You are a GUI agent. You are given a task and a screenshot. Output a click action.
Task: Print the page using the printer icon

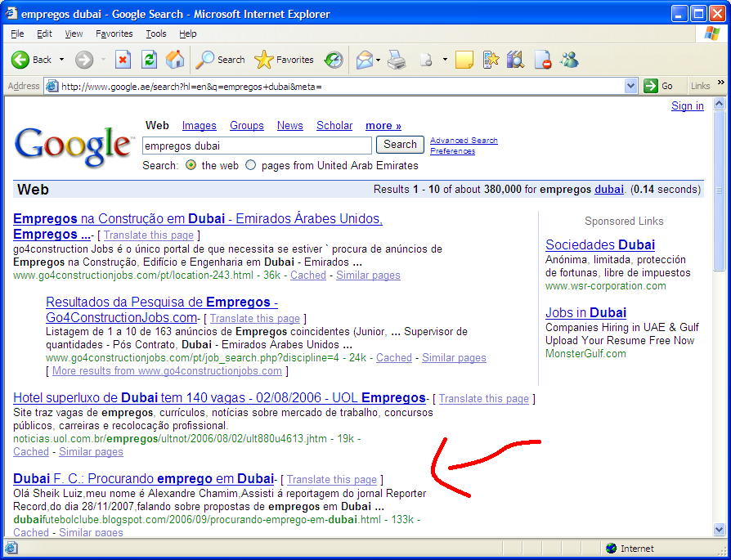[397, 60]
